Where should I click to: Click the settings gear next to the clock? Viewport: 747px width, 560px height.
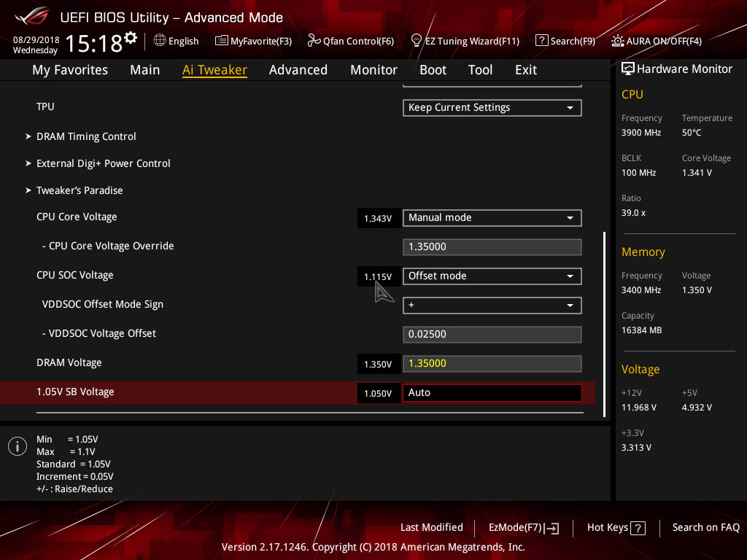tap(131, 38)
